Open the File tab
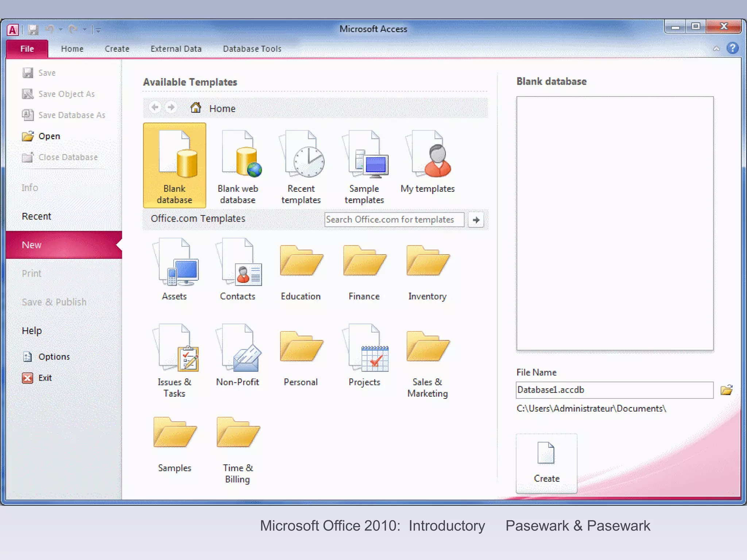 pos(27,49)
